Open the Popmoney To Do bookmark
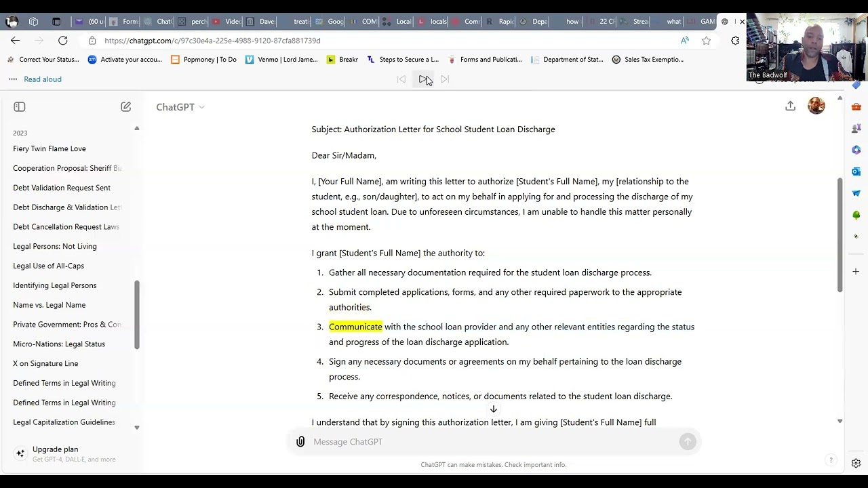The height and width of the screenshot is (488, 868). [203, 60]
